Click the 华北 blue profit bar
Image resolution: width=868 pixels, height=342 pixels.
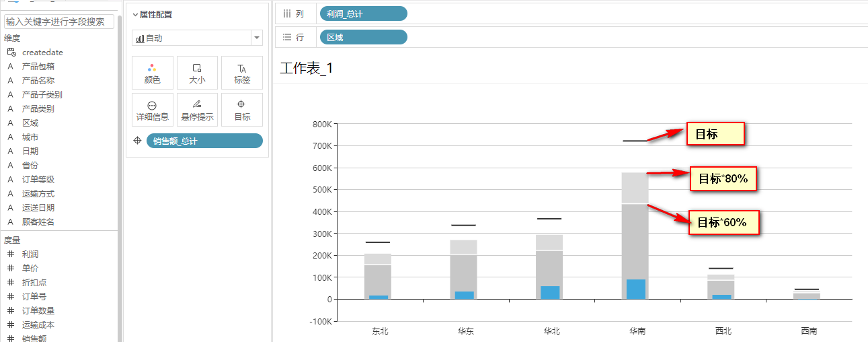pyautogui.click(x=550, y=292)
